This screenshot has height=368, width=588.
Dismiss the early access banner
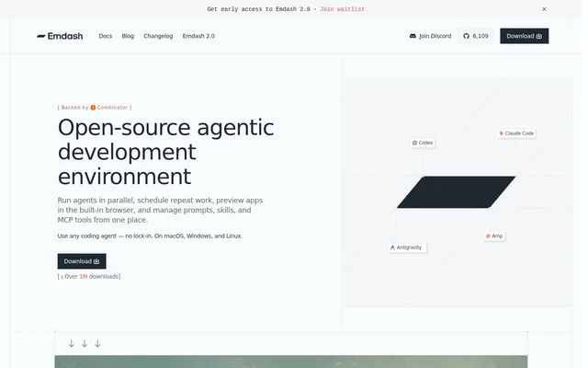click(x=544, y=9)
